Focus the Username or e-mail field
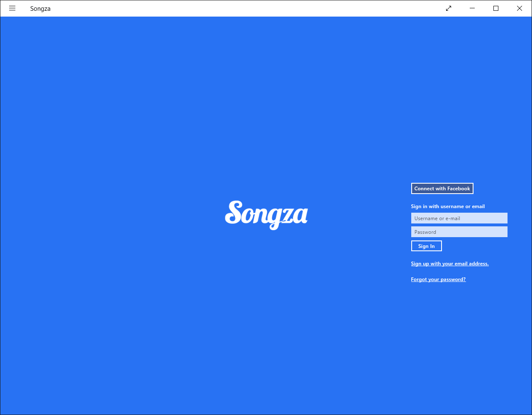This screenshot has width=532, height=415. (x=459, y=218)
